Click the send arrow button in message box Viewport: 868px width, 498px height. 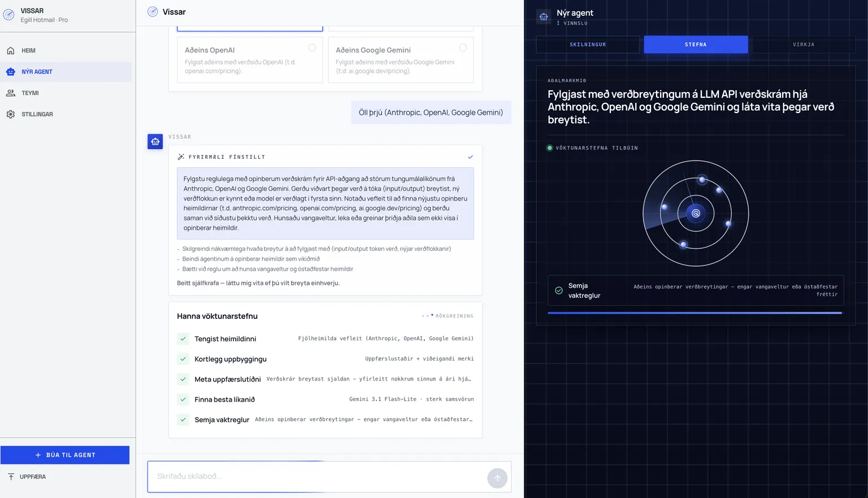click(497, 478)
